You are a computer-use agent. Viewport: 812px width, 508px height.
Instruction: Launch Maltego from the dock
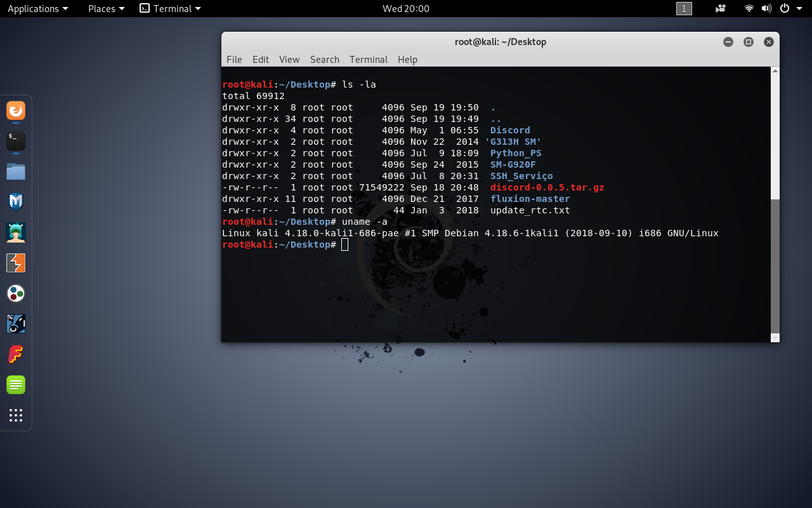16,293
